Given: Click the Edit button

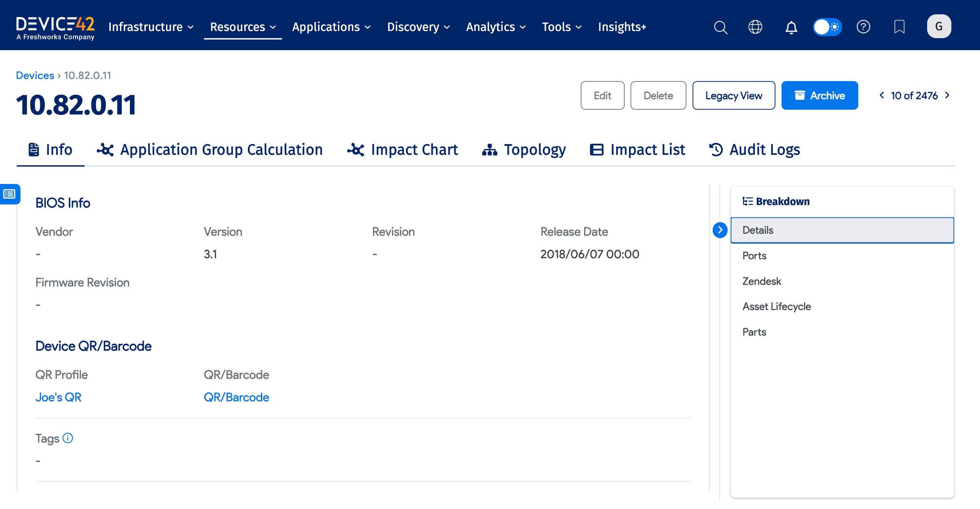Looking at the screenshot, I should (x=602, y=95).
